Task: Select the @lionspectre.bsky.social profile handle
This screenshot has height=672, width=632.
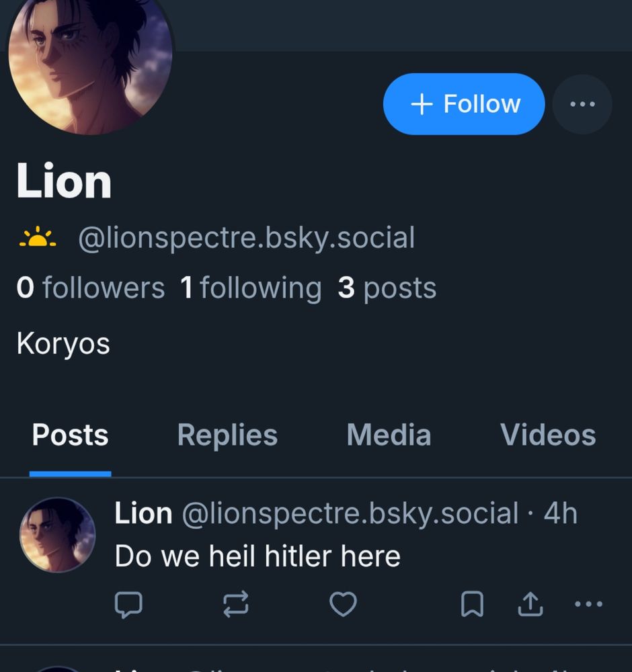Action: [x=247, y=237]
